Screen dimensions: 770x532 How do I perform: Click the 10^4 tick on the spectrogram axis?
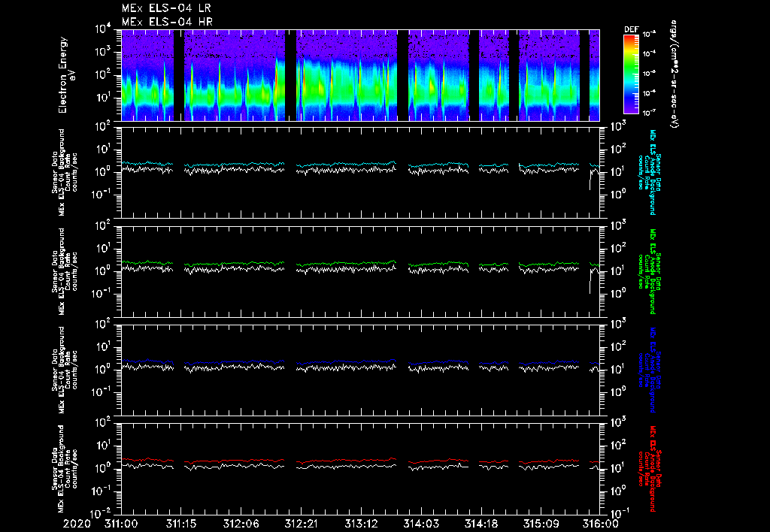click(103, 29)
